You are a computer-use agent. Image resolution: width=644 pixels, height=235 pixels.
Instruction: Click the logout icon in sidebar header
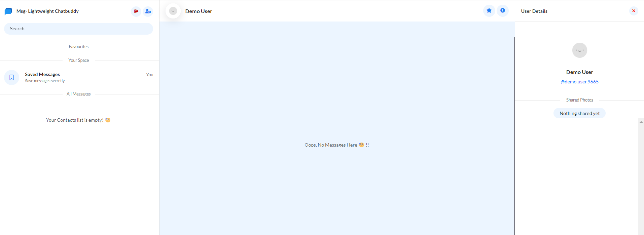(x=136, y=11)
